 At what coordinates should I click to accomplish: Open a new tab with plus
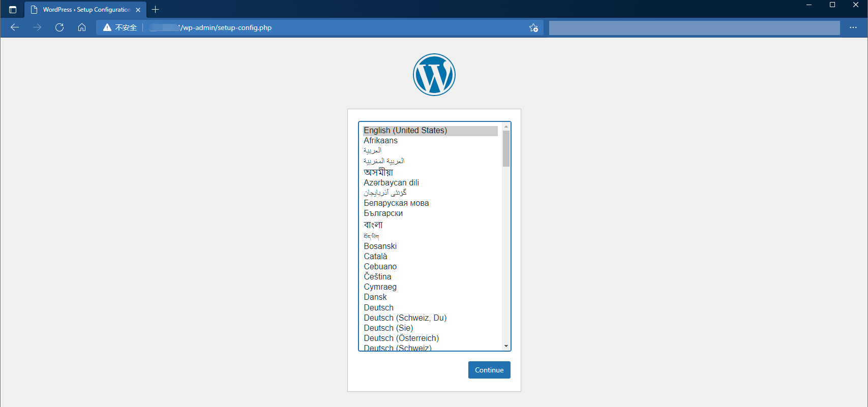[156, 10]
